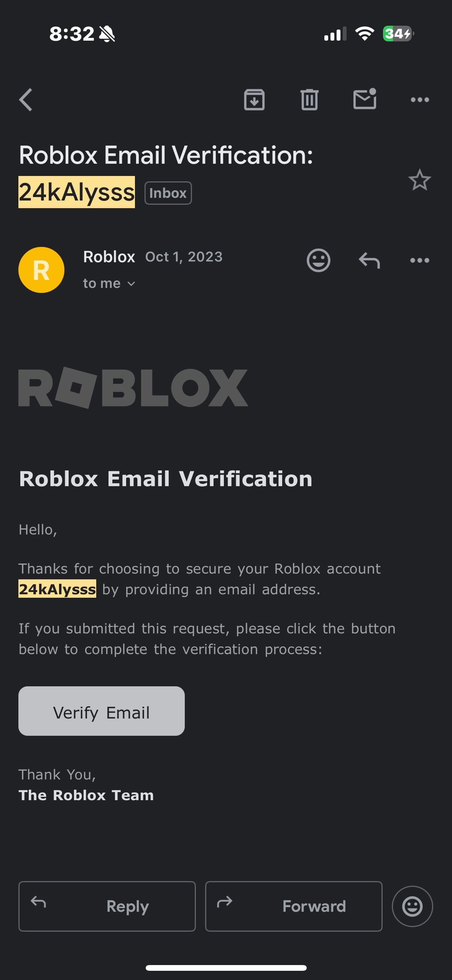452x980 pixels.
Task: Delete email with trash icon
Action: coord(309,100)
